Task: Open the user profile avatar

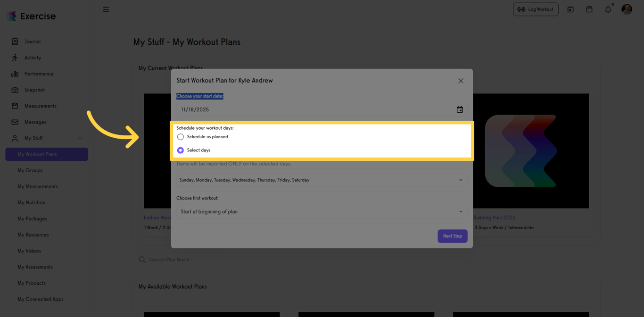Action: coord(627,9)
